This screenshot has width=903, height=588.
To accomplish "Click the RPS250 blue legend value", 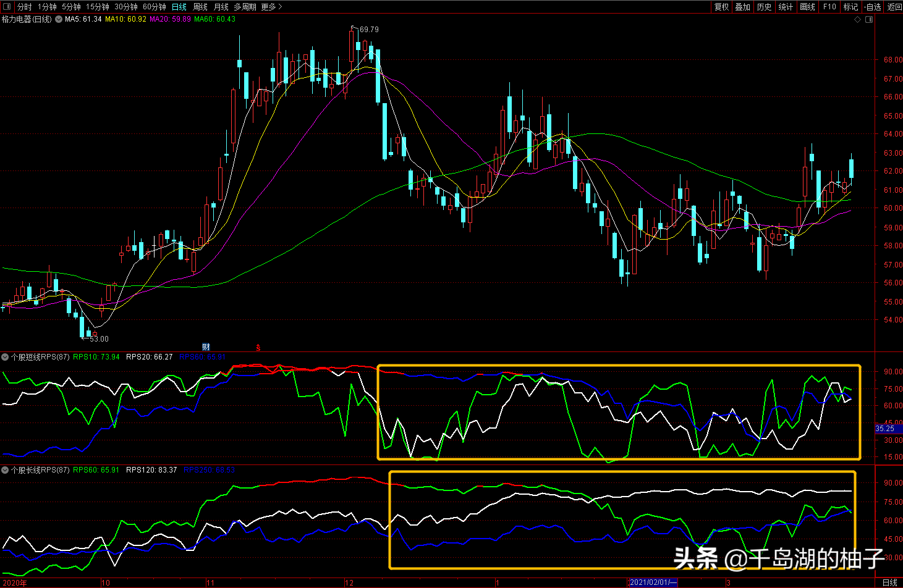I will tap(209, 470).
